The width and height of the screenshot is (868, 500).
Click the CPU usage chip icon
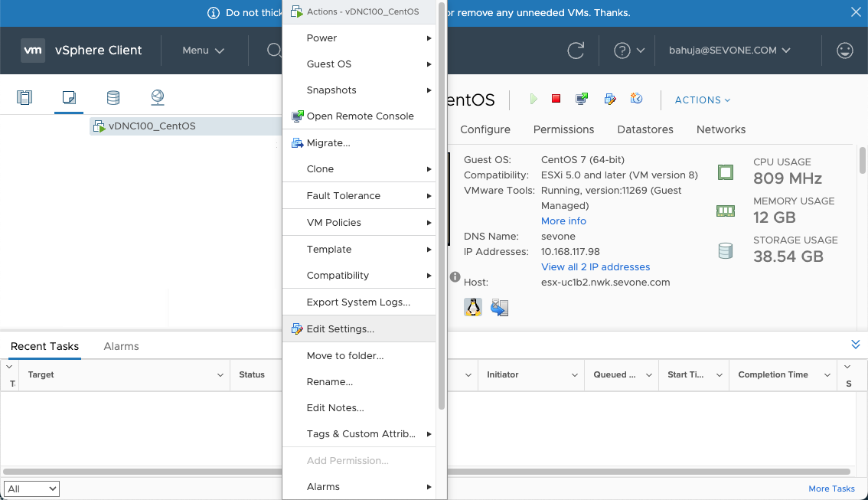(726, 172)
